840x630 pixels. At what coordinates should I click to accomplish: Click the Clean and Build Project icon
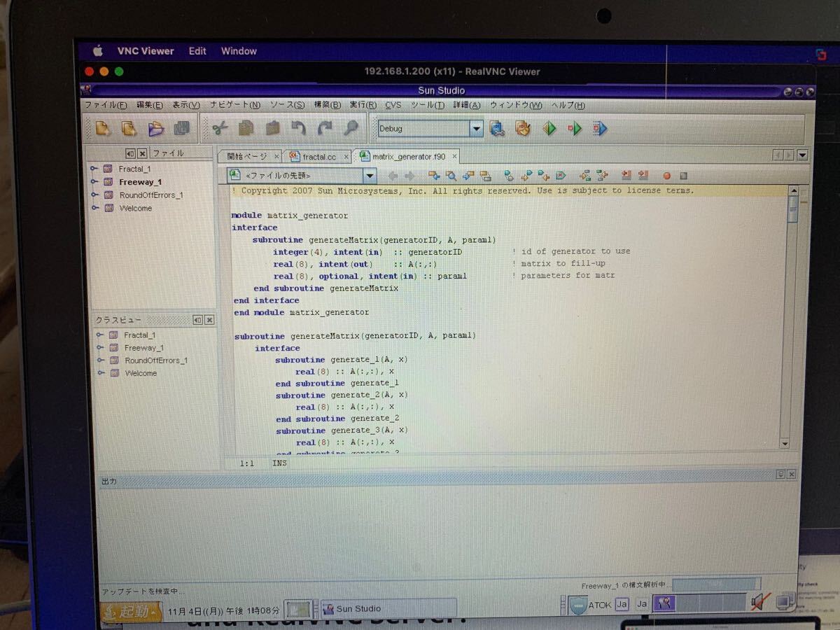(x=523, y=129)
